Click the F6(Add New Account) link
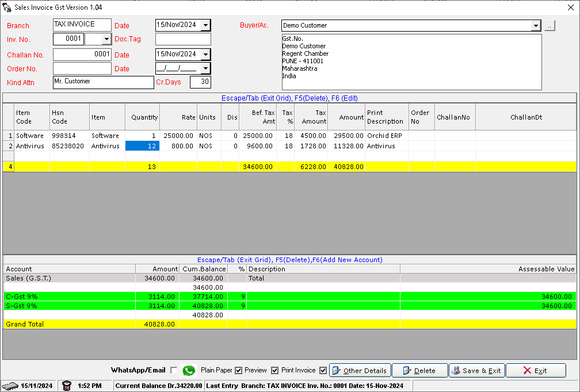580x392 pixels. pos(350,259)
